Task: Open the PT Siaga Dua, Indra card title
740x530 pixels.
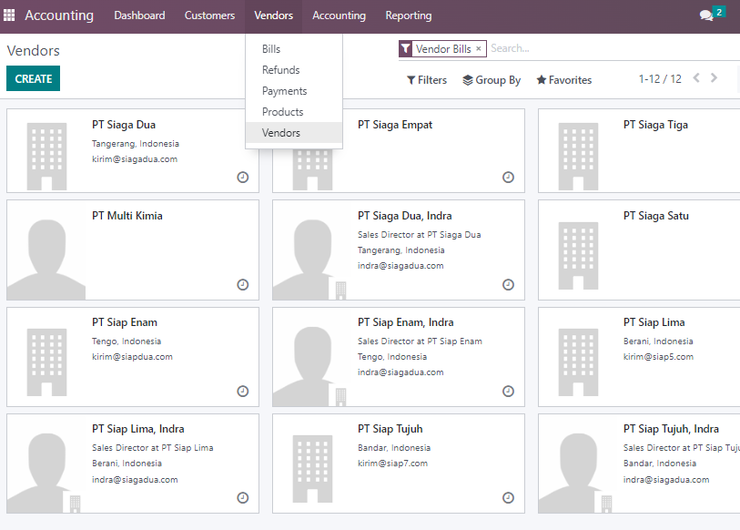Action: [404, 216]
